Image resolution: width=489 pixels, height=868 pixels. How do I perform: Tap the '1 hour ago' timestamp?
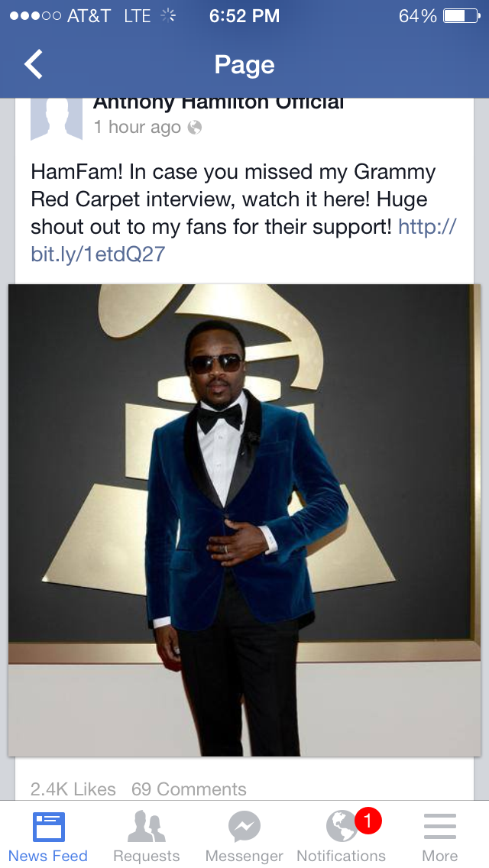[x=137, y=128]
